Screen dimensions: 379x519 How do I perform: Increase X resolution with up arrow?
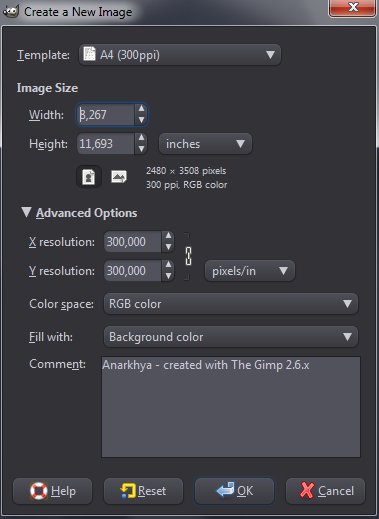(x=168, y=236)
